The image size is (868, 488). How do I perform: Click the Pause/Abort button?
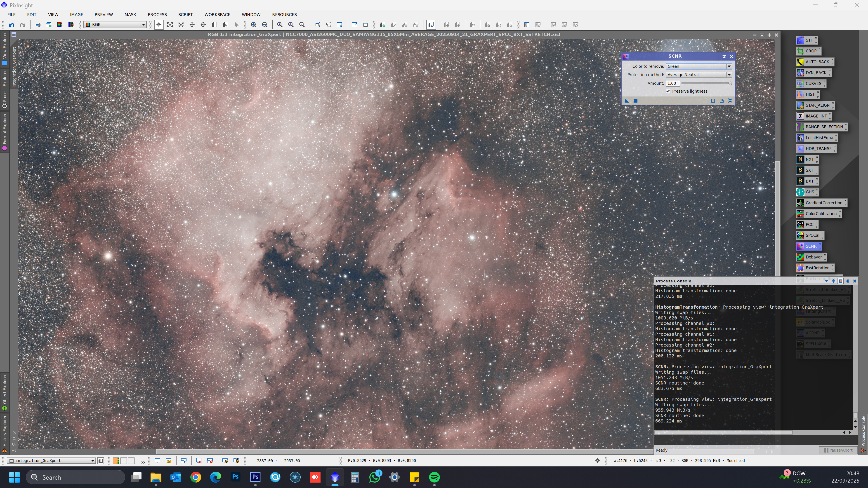pos(838,450)
